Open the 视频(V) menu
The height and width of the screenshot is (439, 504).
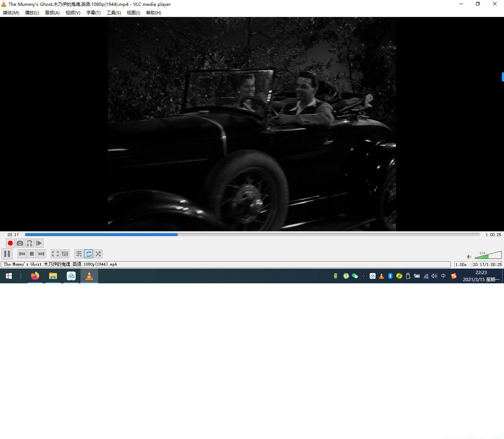(x=73, y=13)
